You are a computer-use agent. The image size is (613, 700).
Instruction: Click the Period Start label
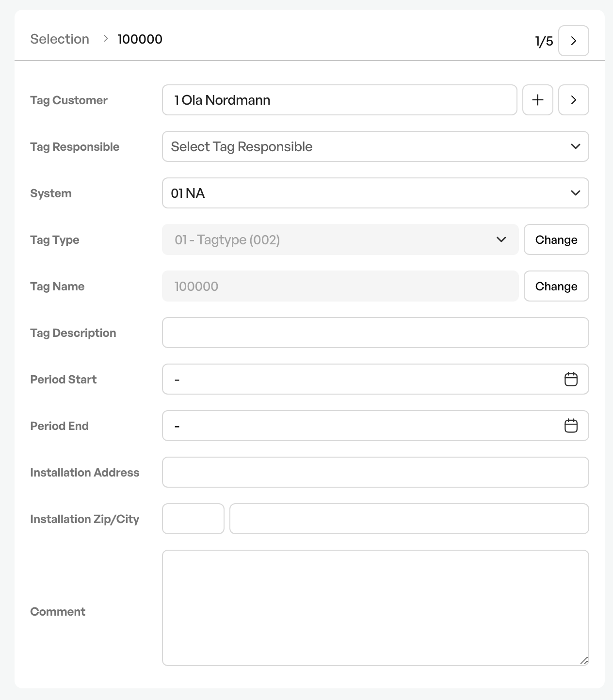point(64,380)
